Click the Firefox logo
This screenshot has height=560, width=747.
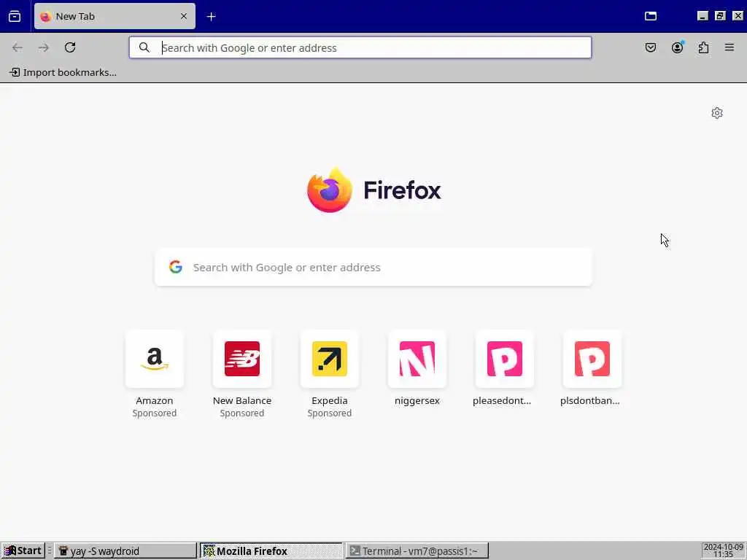coord(374,190)
